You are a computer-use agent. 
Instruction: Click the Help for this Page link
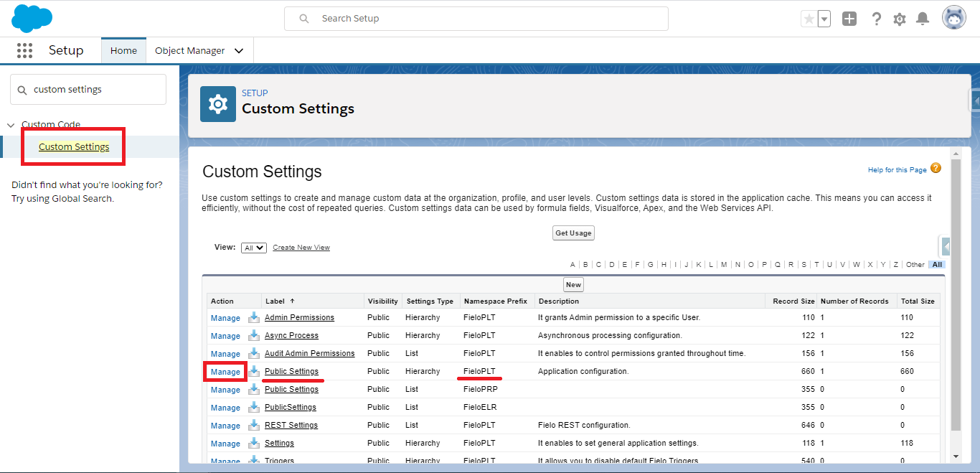tap(897, 170)
